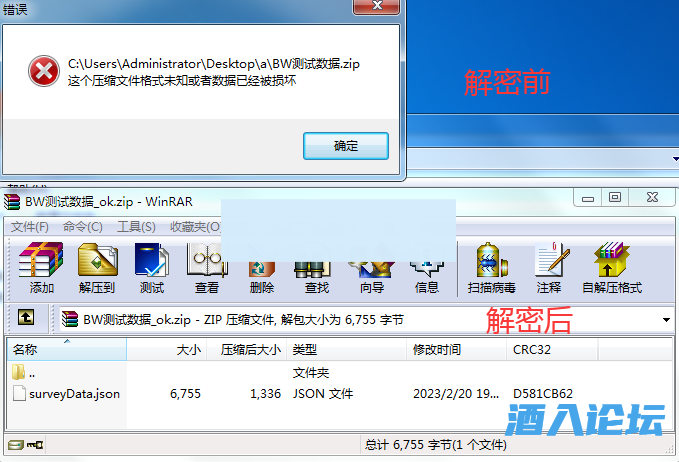
Task: Select the parent folder ".." icon
Action: click(18, 372)
